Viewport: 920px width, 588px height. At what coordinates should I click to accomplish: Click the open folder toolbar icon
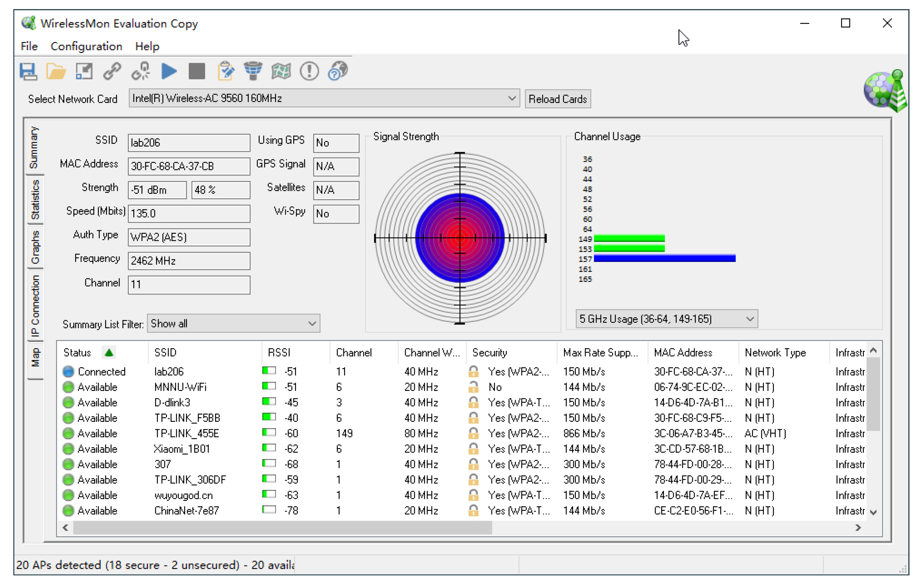coord(56,72)
